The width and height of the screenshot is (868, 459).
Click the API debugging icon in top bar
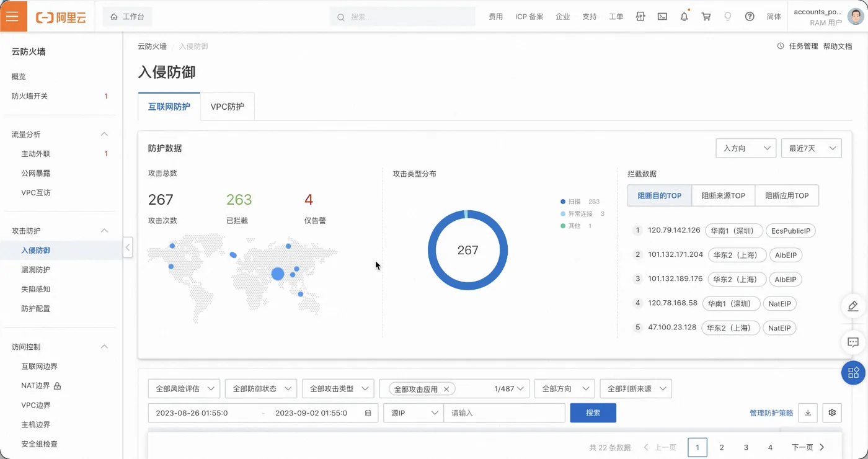640,17
